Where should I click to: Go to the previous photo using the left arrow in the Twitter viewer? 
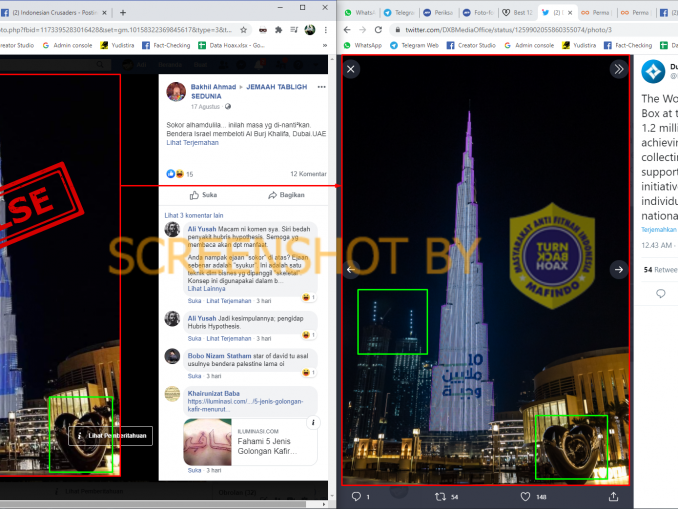click(351, 269)
